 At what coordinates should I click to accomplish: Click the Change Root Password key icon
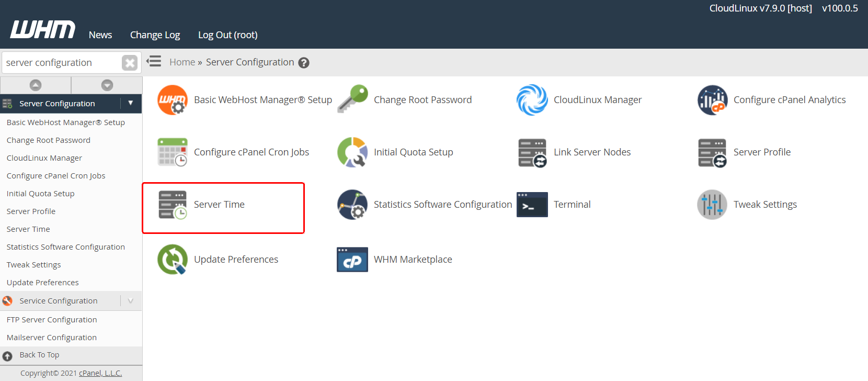point(352,99)
